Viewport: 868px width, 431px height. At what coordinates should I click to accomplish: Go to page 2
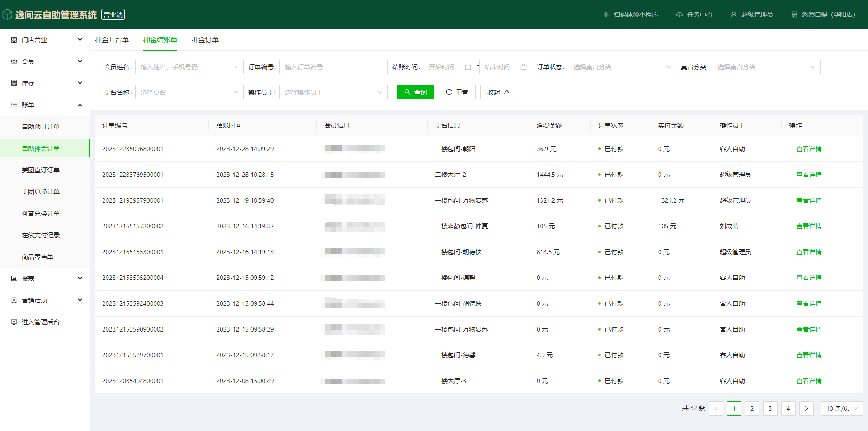click(x=752, y=408)
